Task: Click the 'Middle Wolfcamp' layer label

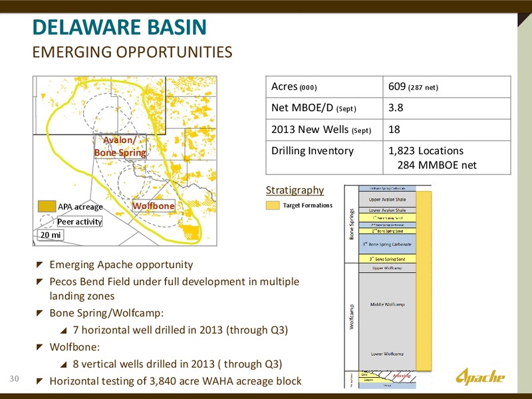Action: tap(387, 305)
